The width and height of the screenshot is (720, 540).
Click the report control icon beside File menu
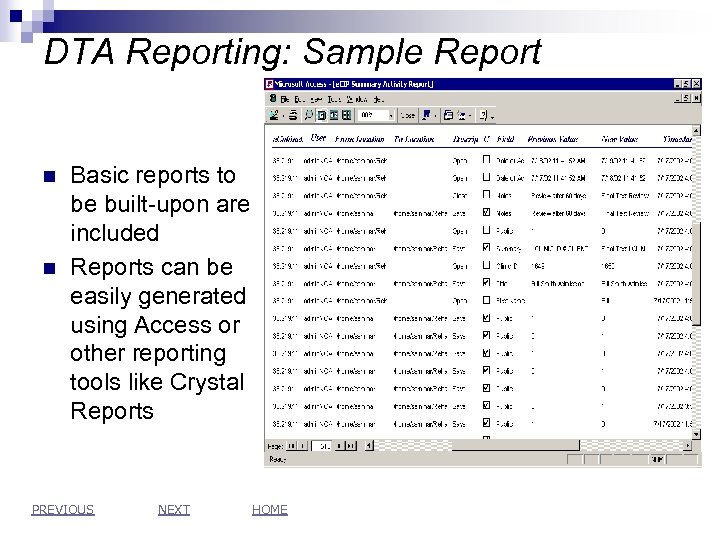click(x=273, y=99)
